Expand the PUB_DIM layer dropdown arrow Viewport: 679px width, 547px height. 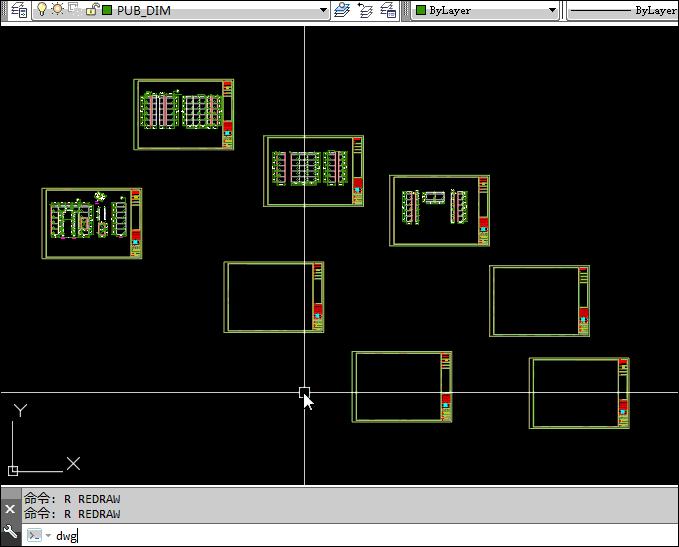(x=323, y=10)
